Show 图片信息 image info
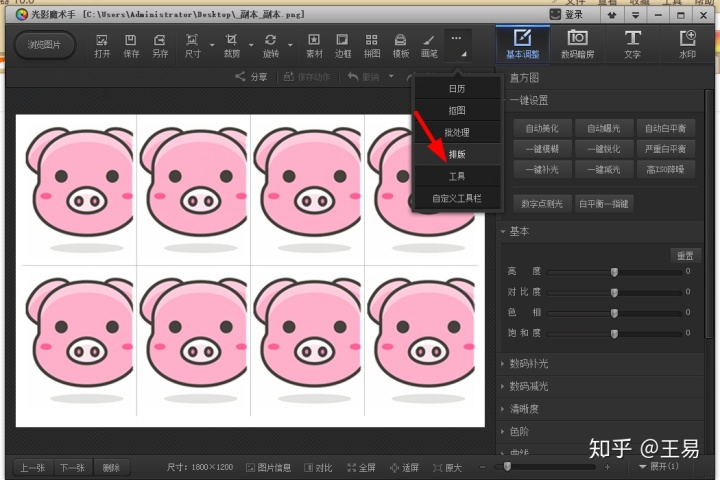Screen dimensions: 720x480 point(269,468)
